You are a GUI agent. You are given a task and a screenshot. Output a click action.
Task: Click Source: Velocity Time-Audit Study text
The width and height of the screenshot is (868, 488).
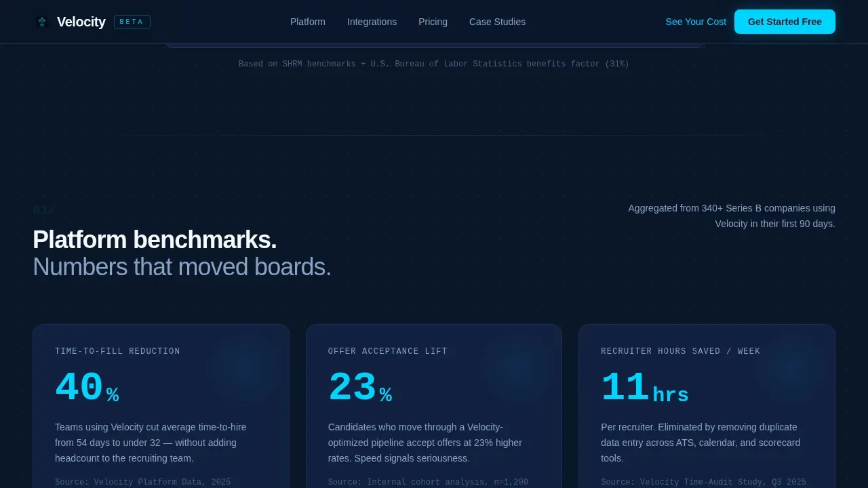pyautogui.click(x=703, y=482)
